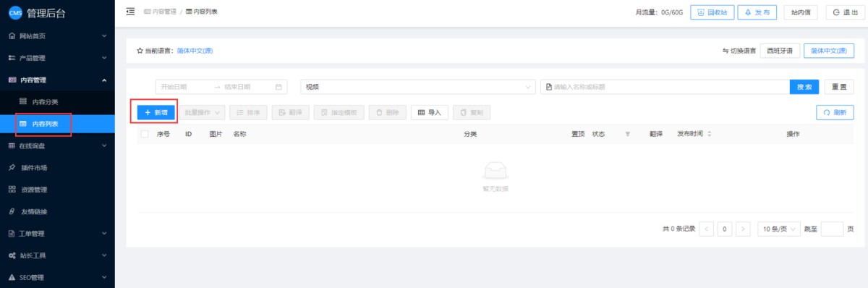
Task: Expand SEO管理 sidebar menu
Action: point(57,277)
